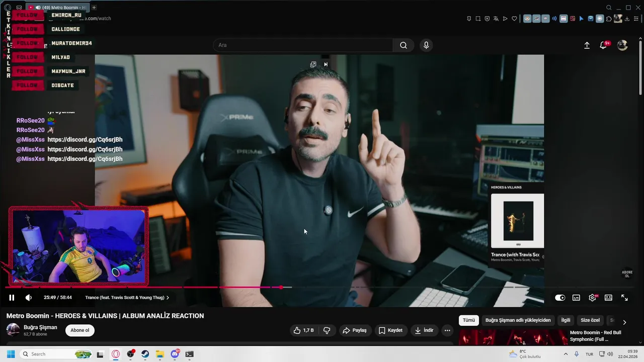Like the video (1,7 B)

[x=304, y=330]
